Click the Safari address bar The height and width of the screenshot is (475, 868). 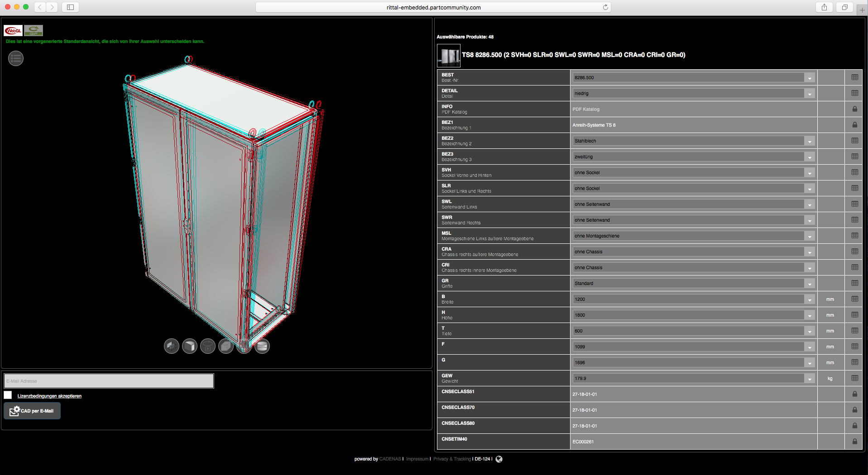coord(433,7)
